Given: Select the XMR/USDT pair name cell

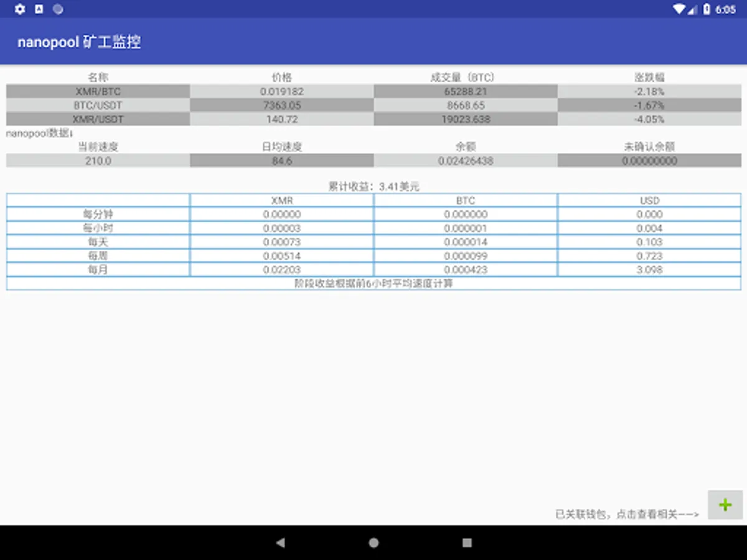Looking at the screenshot, I should tap(98, 119).
